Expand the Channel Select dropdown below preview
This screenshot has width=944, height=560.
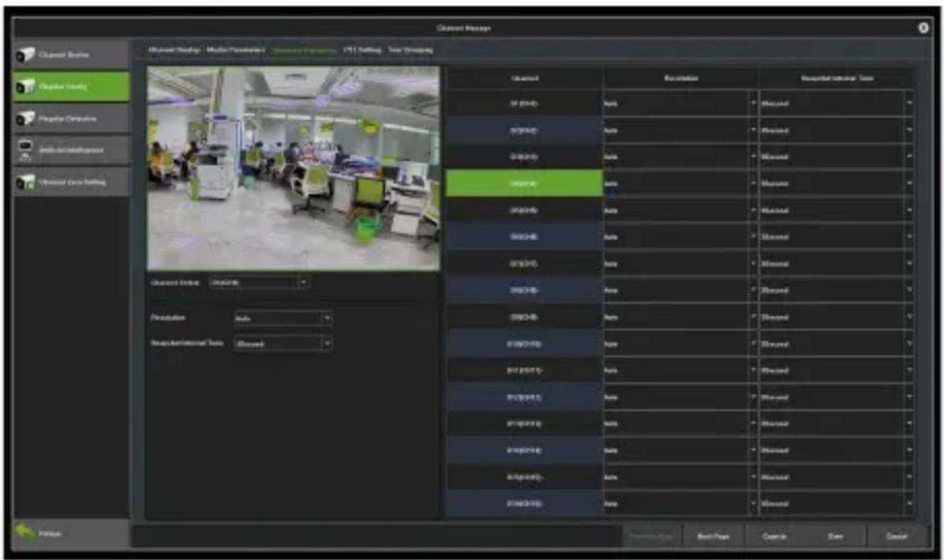tap(259, 282)
